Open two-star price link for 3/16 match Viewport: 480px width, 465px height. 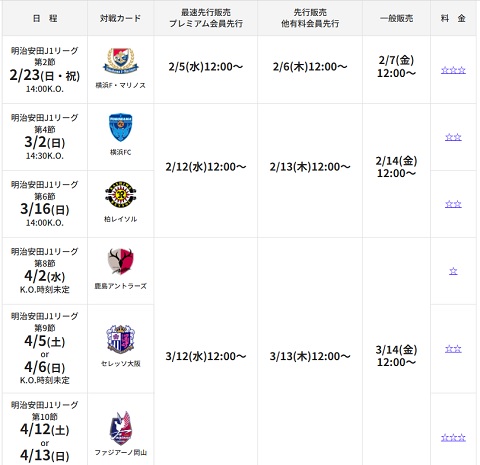coord(453,204)
